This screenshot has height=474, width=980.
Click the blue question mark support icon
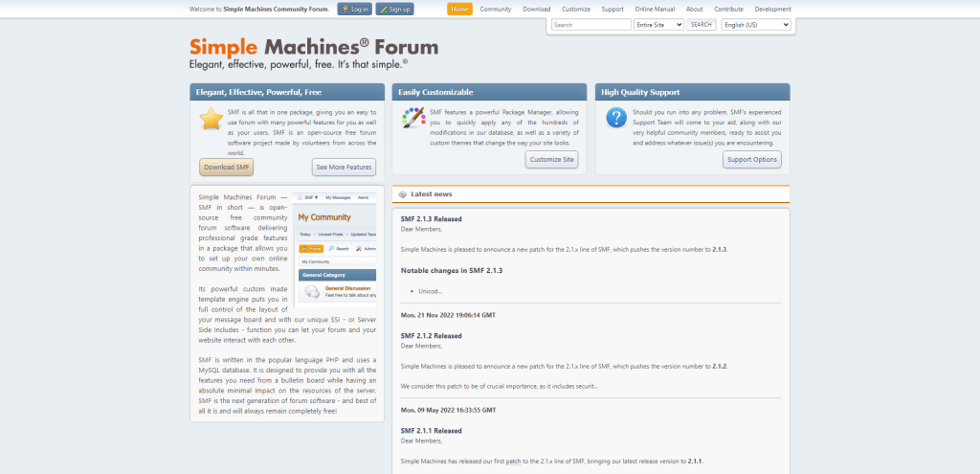[x=616, y=118]
